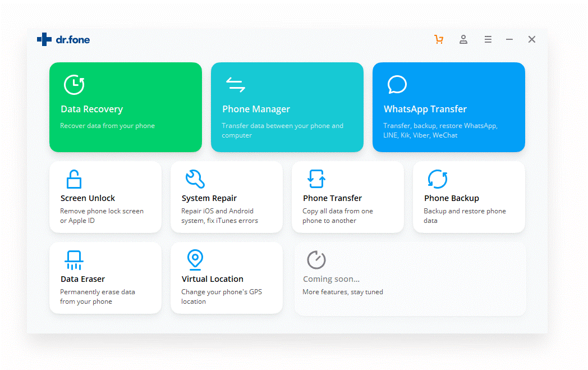Click the Coming soon timer icon

(316, 260)
